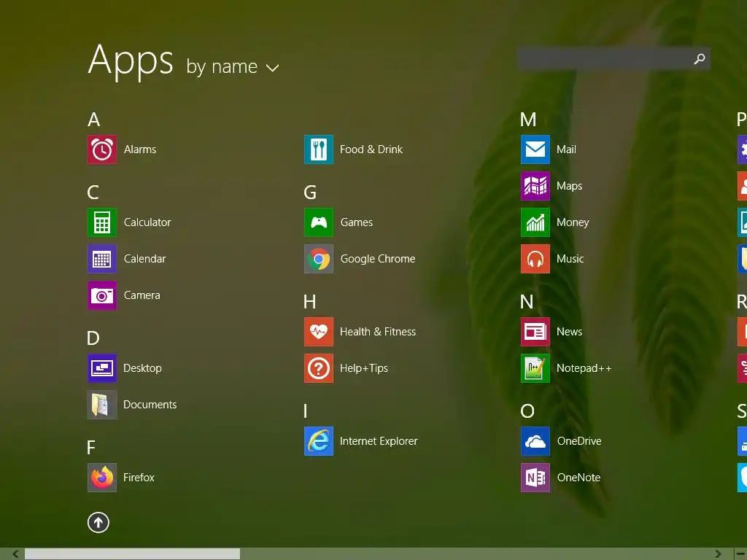Click the 'OneDrive' app label

(579, 441)
